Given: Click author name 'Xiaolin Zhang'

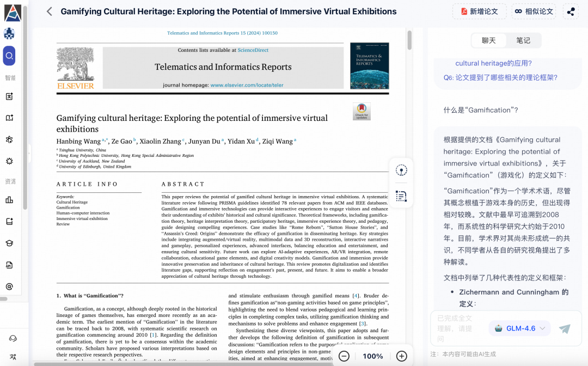Looking at the screenshot, I should tap(160, 142).
